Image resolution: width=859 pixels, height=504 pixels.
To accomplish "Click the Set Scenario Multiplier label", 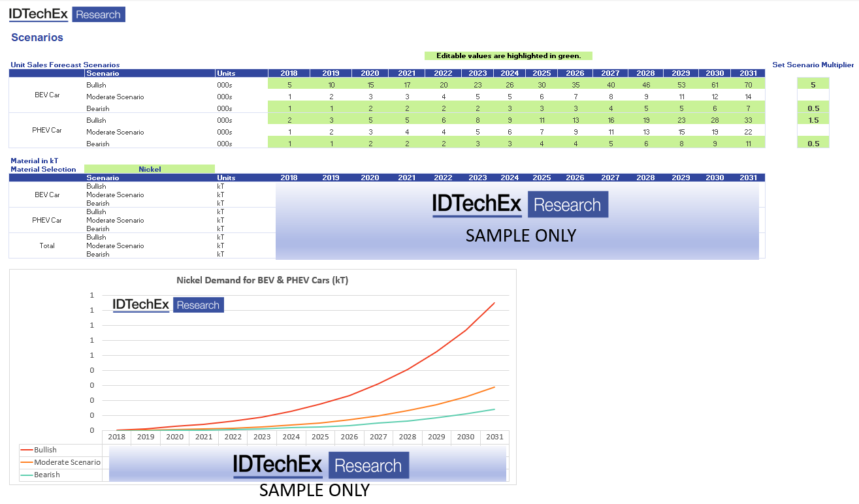I will pyautogui.click(x=813, y=65).
